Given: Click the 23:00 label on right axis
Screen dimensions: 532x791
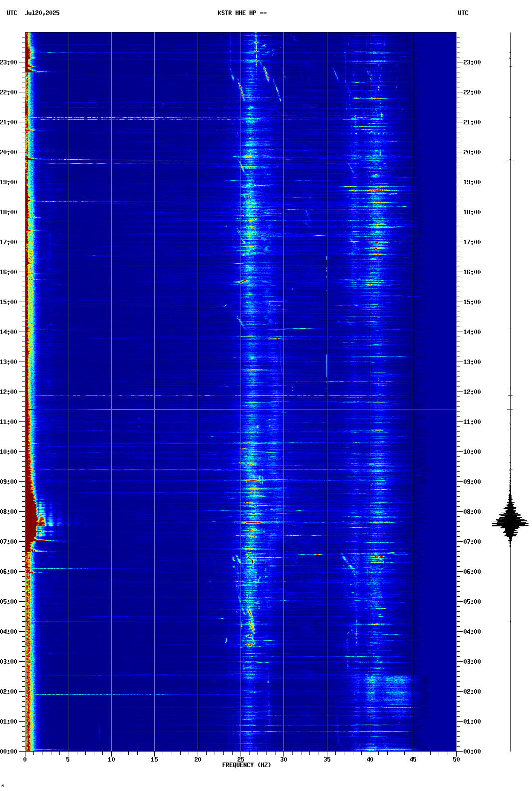Looking at the screenshot, I should point(472,62).
